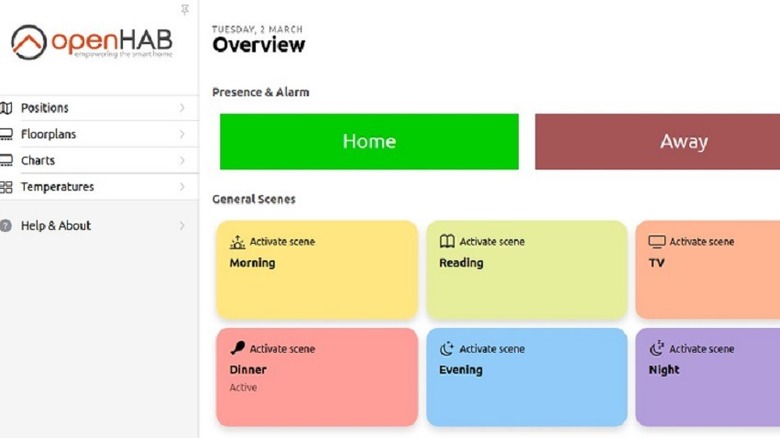Expand the Charts chevron arrow

pos(182,161)
